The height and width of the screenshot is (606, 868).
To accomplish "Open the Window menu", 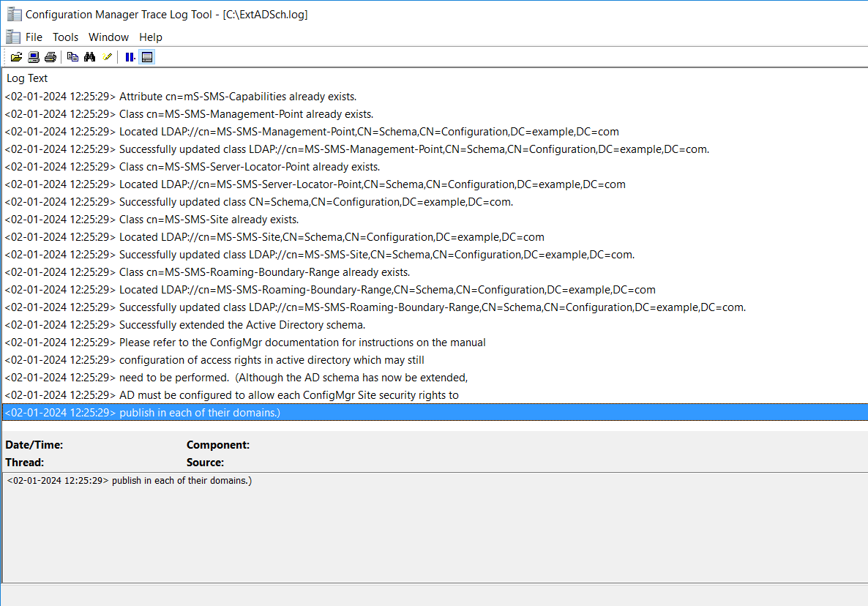I will [x=108, y=37].
